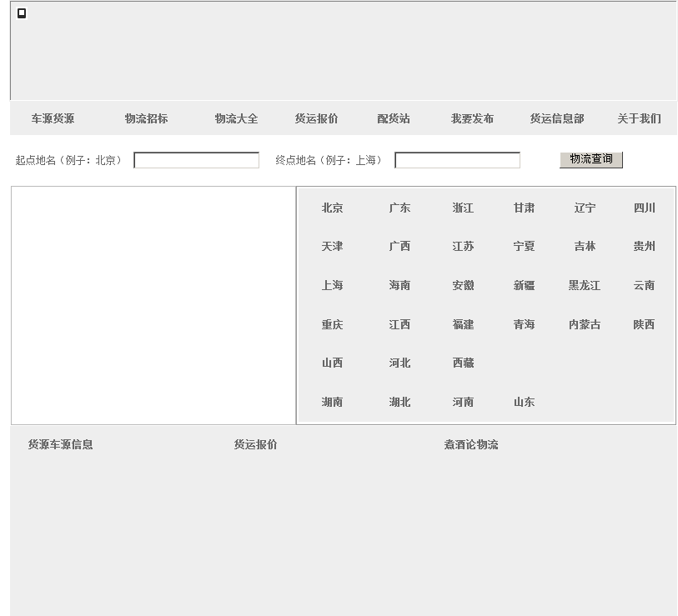
Task: Open the 吉林 province link
Action: pyautogui.click(x=585, y=247)
